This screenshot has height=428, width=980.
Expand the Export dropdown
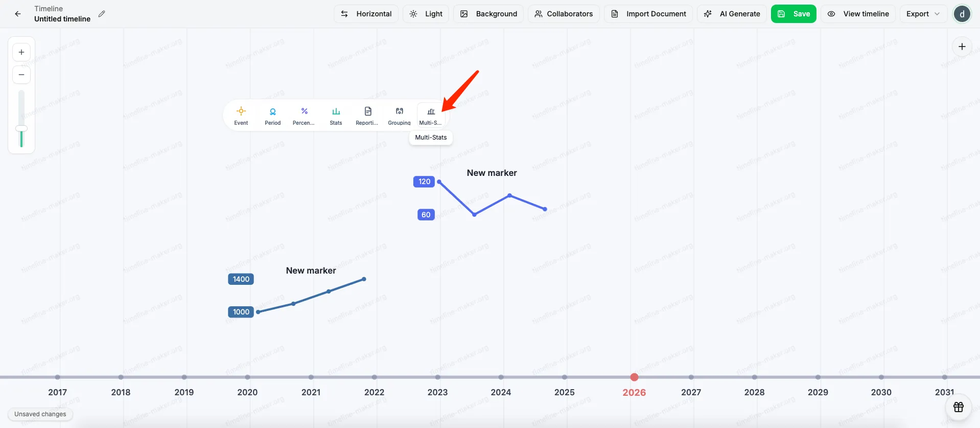[923, 14]
